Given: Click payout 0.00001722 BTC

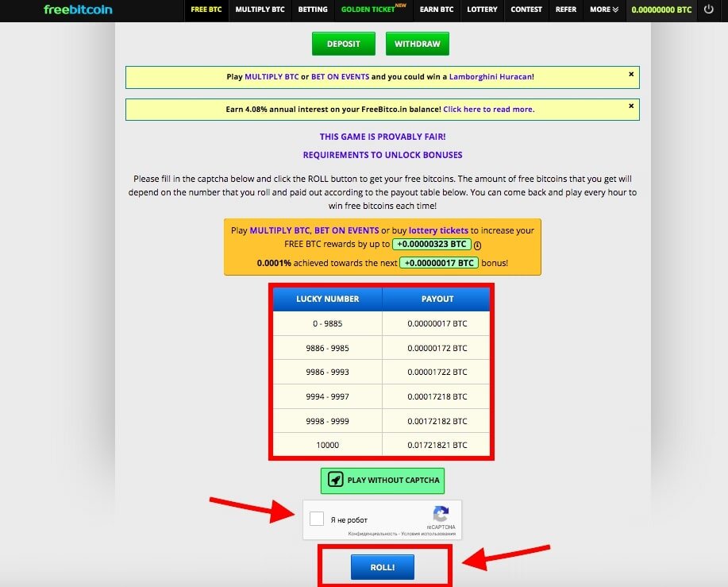Looking at the screenshot, I should (x=437, y=372).
